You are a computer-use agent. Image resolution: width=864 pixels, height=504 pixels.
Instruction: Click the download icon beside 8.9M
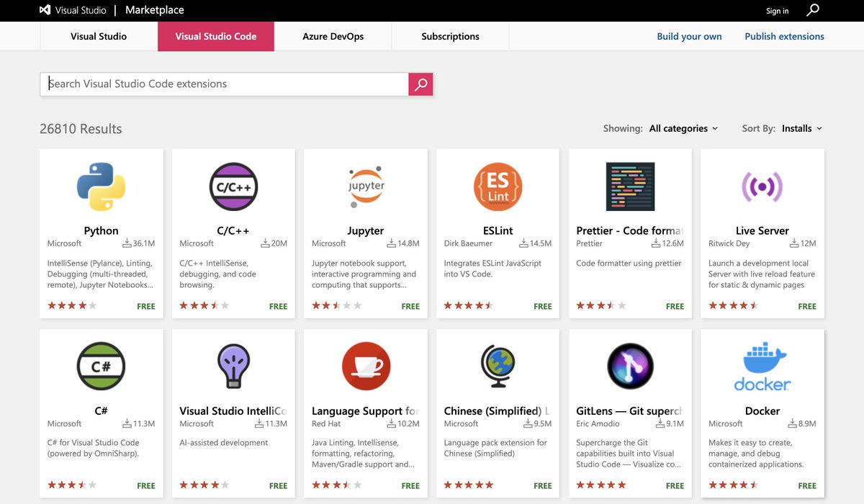tap(793, 423)
